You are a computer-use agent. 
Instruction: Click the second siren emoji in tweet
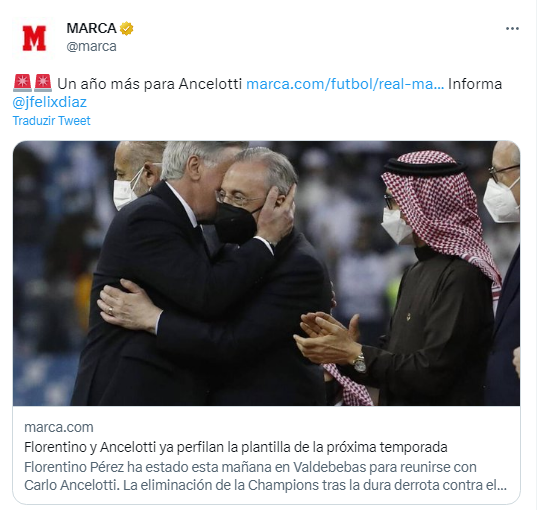coord(43,83)
